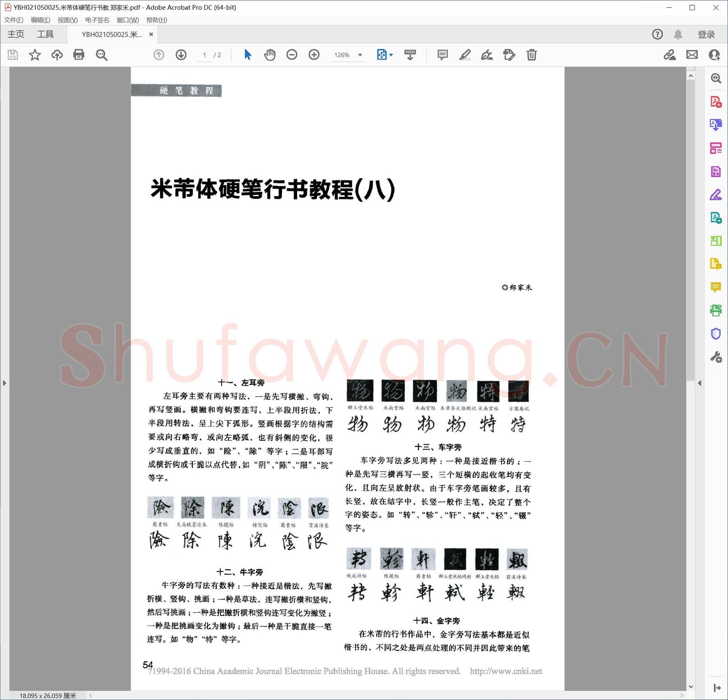Click the rotate page icon
Image resolution: width=728 pixels, height=700 pixels.
(x=509, y=55)
